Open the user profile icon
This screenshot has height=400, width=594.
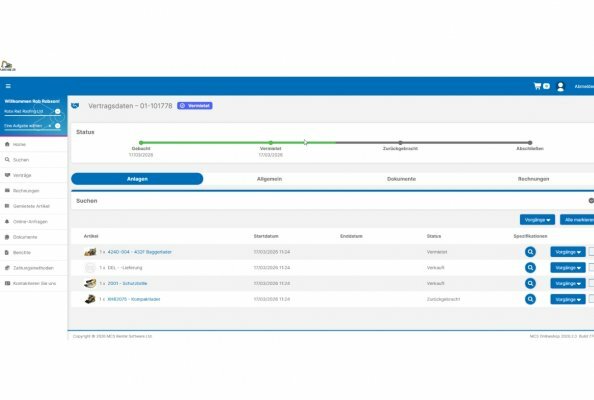[560, 87]
